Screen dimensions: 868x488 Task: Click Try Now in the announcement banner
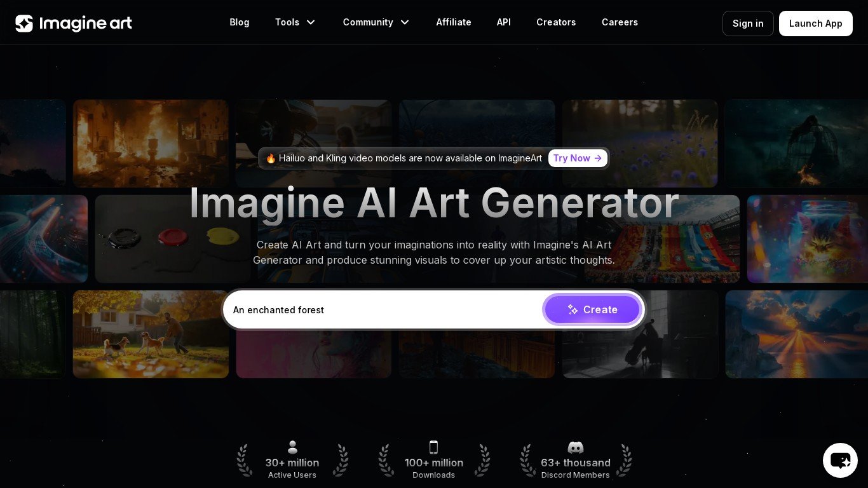click(x=578, y=158)
